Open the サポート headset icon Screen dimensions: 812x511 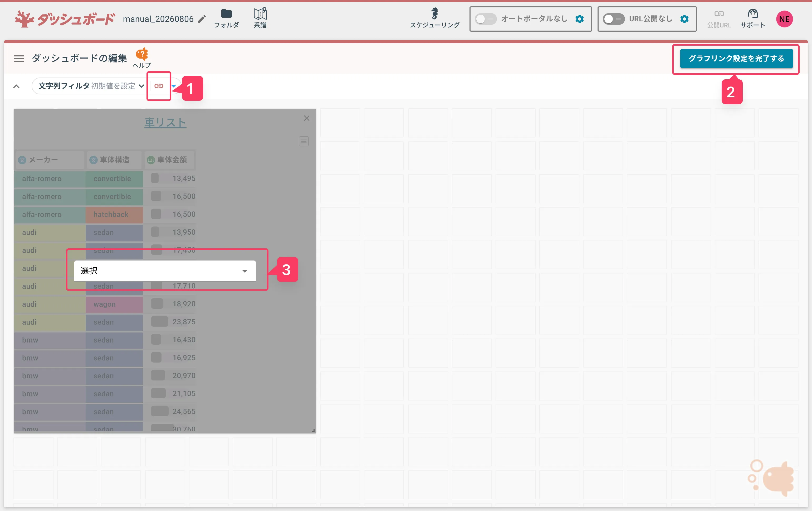coord(753,18)
